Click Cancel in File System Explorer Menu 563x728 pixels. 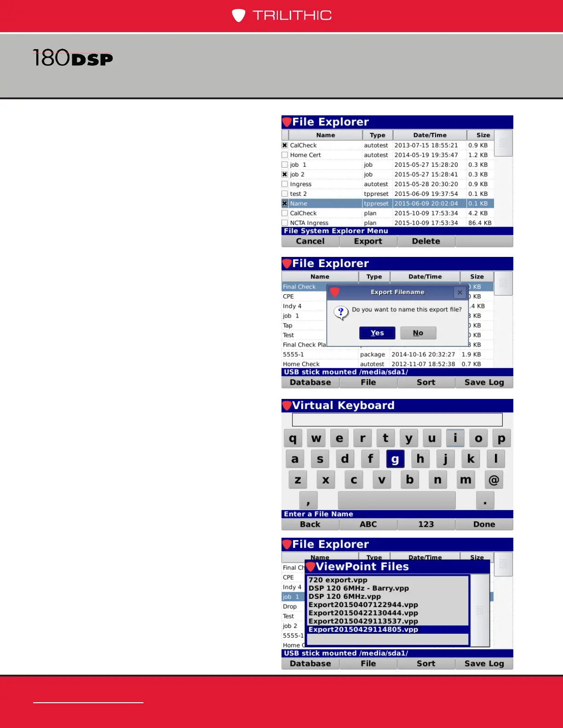(x=310, y=241)
